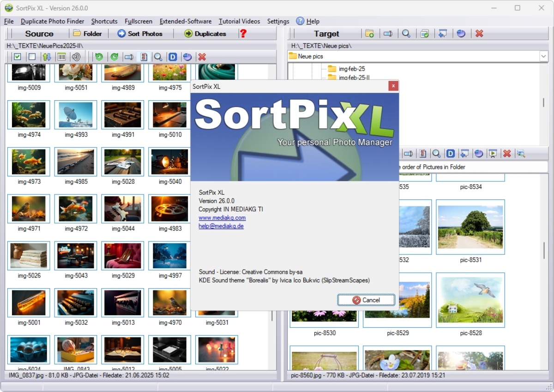Click magnifier icon in the Target header toolbar
This screenshot has width=554, height=392.
[406, 33]
